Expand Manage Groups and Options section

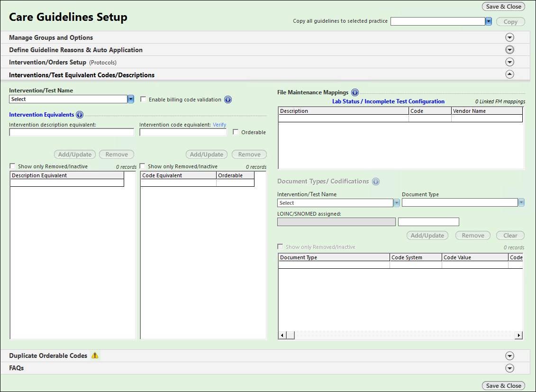(509, 37)
